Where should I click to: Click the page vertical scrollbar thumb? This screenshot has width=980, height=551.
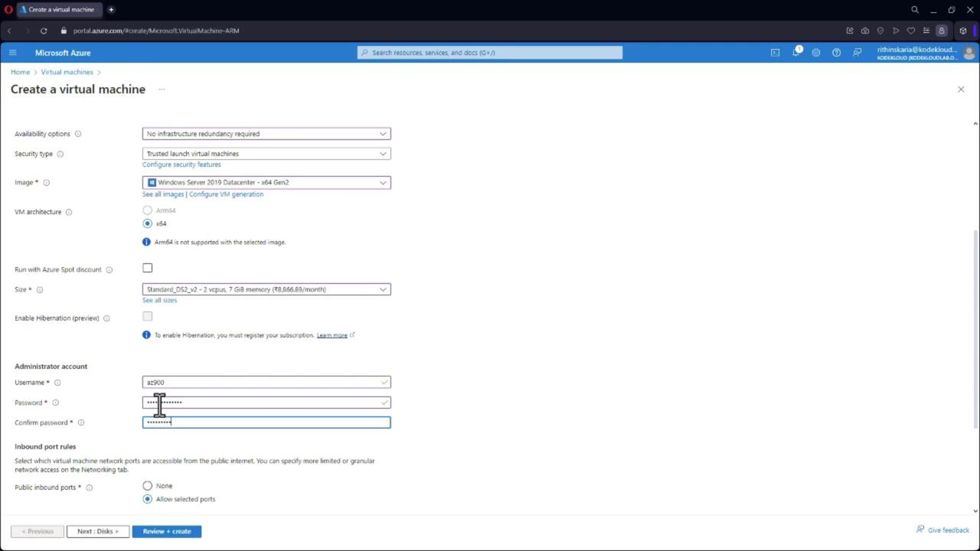coord(975,329)
